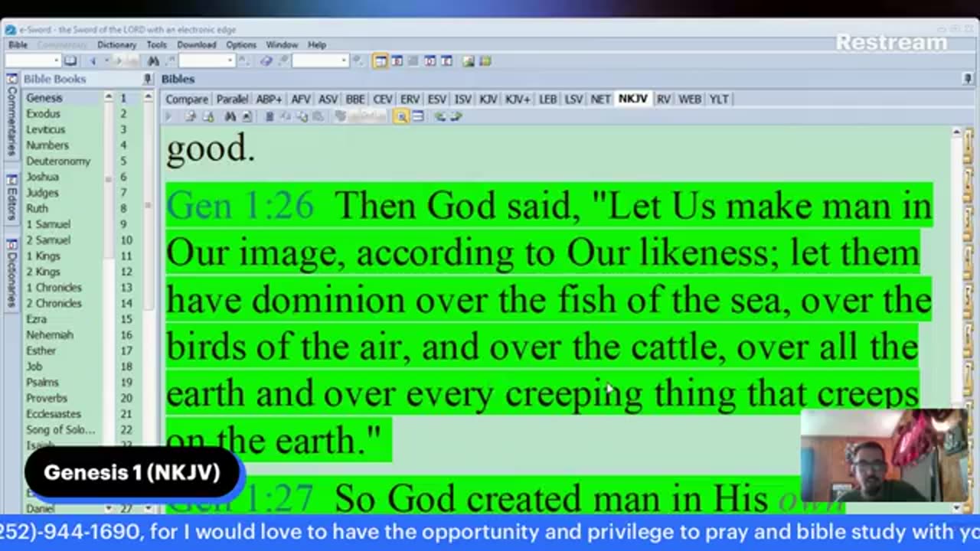
Task: Select chapter 5 in the chapter list
Action: [122, 161]
